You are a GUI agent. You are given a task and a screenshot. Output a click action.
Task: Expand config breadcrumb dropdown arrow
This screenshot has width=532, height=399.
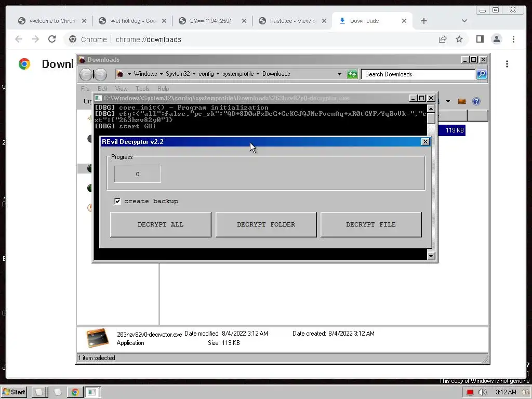point(218,74)
